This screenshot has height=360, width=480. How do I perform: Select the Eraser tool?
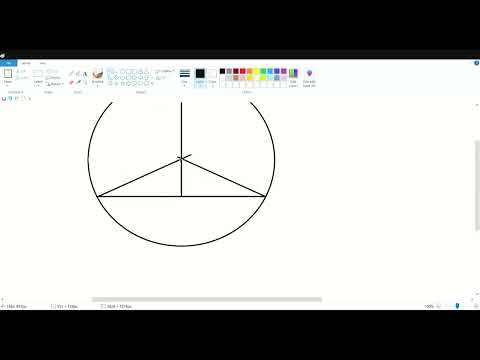[71, 82]
